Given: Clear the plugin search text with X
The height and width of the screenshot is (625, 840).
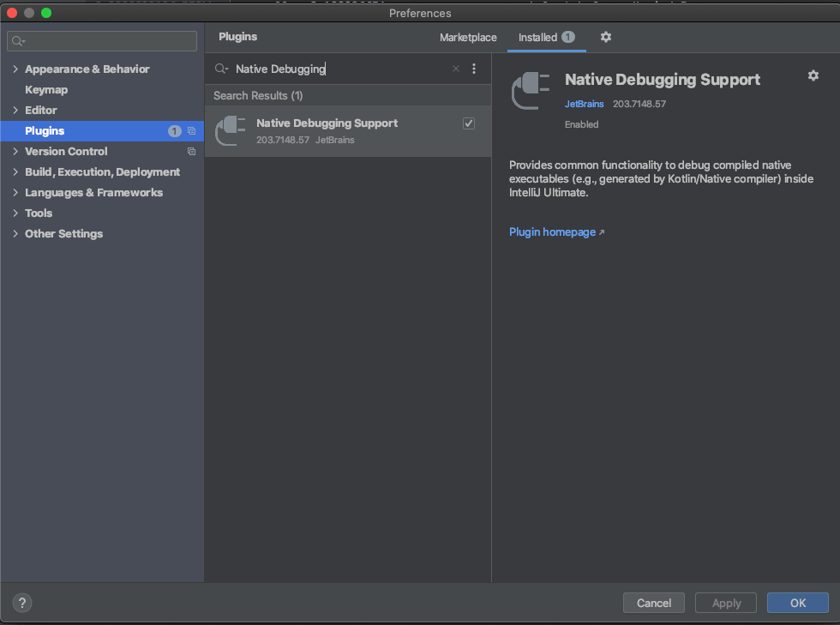Looking at the screenshot, I should [x=455, y=69].
